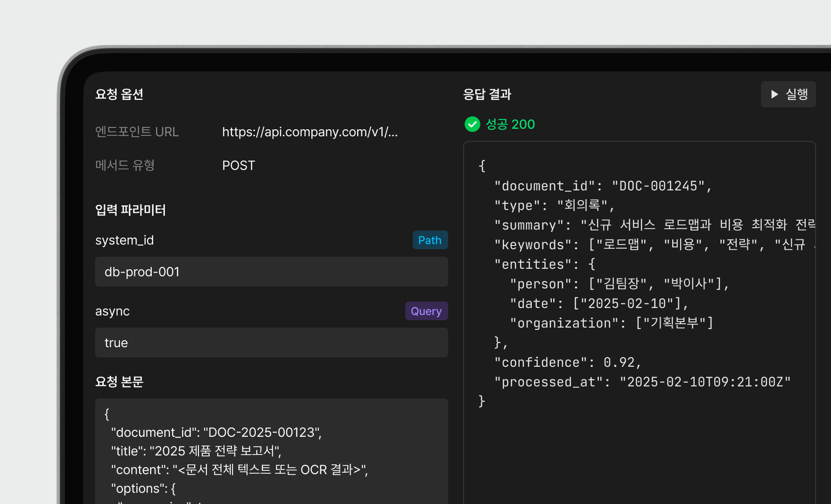Click the green success checkmark icon
This screenshot has width=831, height=504.
coord(472,124)
